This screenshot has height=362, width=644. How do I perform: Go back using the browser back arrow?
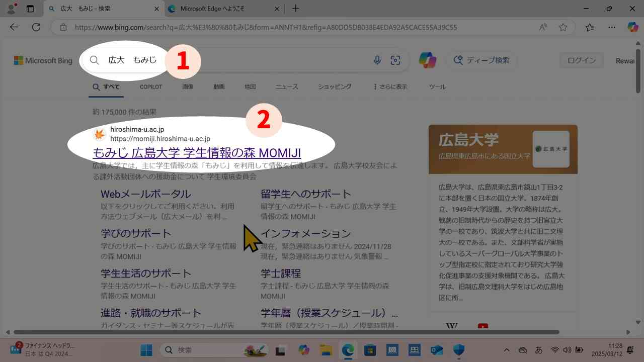(x=14, y=27)
